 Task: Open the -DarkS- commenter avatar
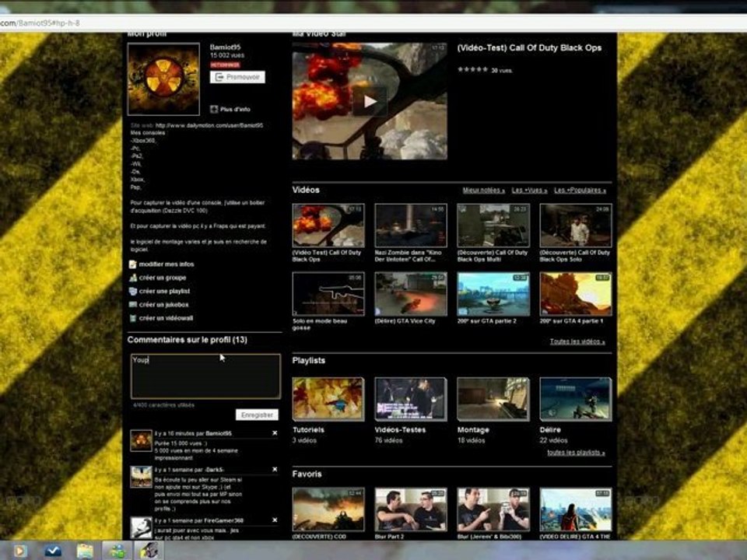point(141,477)
